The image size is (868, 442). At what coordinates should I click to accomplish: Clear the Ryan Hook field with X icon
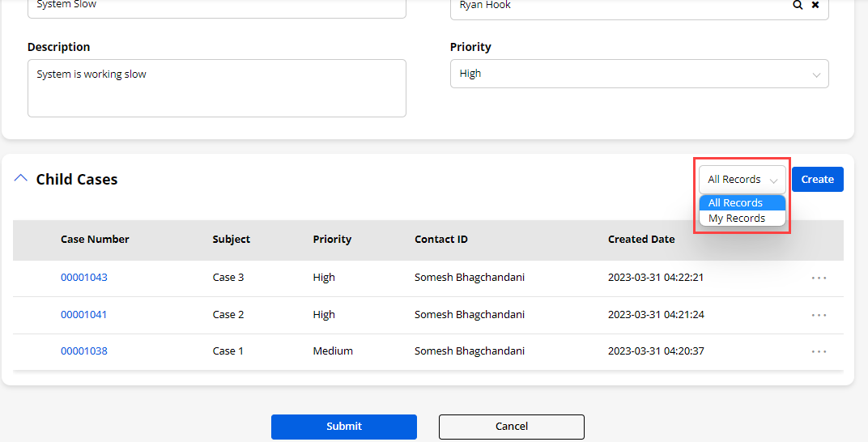(815, 6)
